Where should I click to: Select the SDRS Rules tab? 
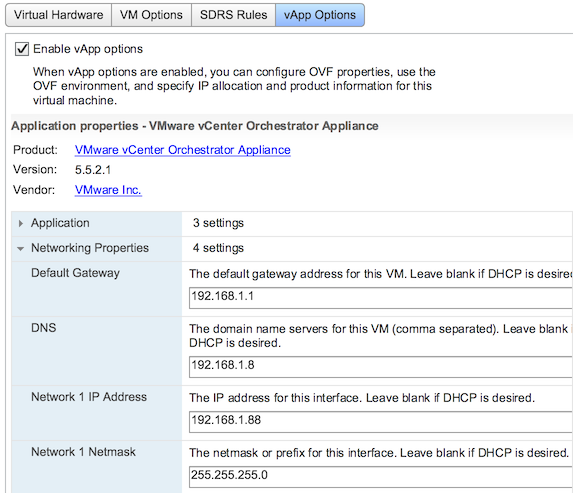coord(233,15)
